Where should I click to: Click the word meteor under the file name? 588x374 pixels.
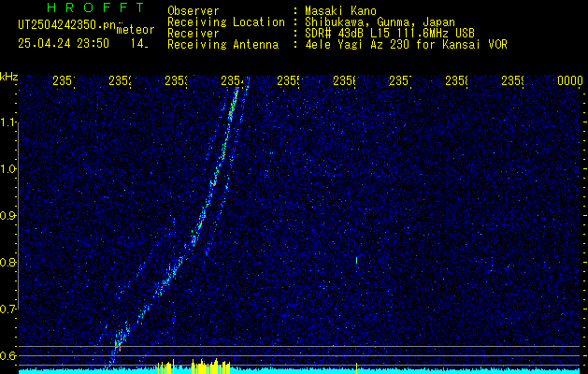click(136, 29)
